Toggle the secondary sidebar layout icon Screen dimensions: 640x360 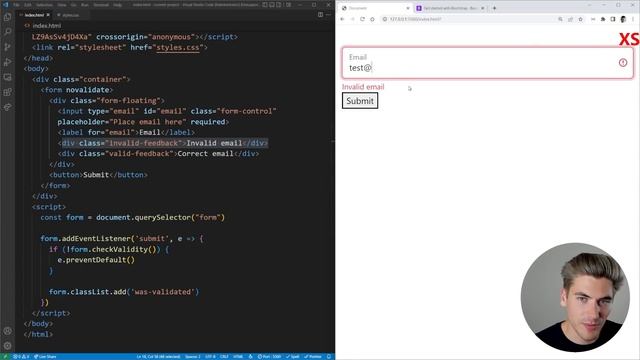(x=279, y=5)
